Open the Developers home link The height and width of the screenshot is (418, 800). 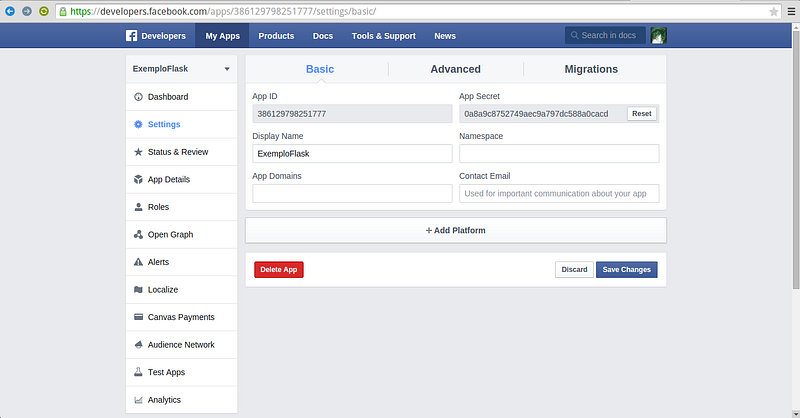(156, 36)
